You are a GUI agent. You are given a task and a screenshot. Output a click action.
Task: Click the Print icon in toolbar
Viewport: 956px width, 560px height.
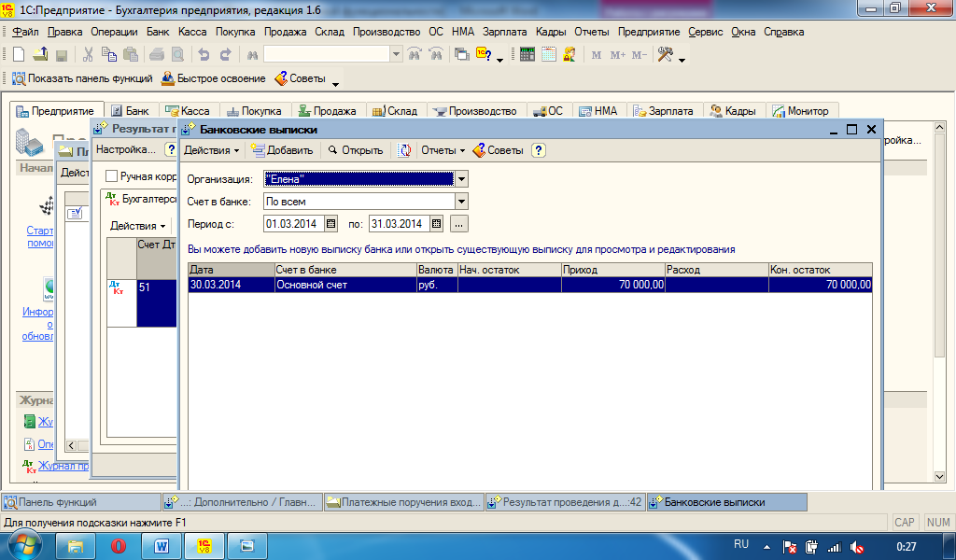tap(157, 55)
